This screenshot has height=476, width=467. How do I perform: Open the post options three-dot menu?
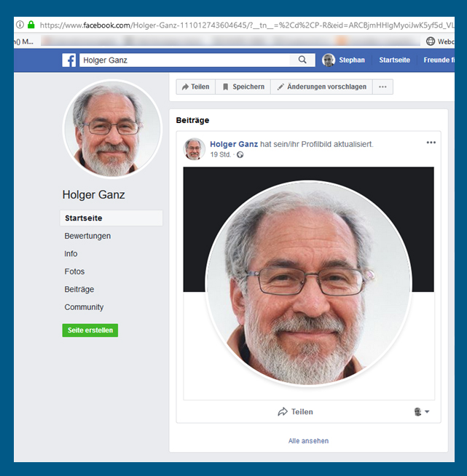431,143
